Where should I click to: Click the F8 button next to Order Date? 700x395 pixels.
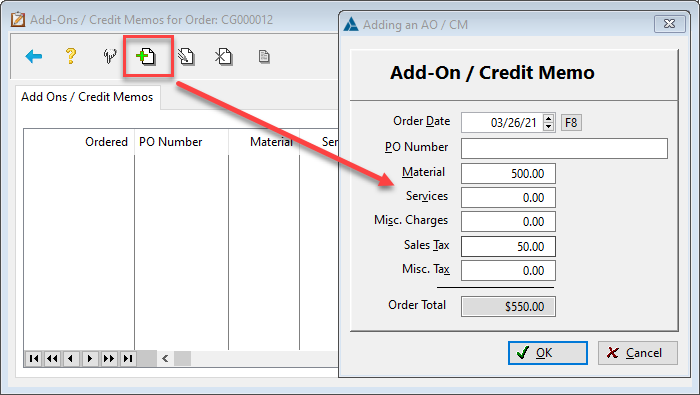(571, 122)
